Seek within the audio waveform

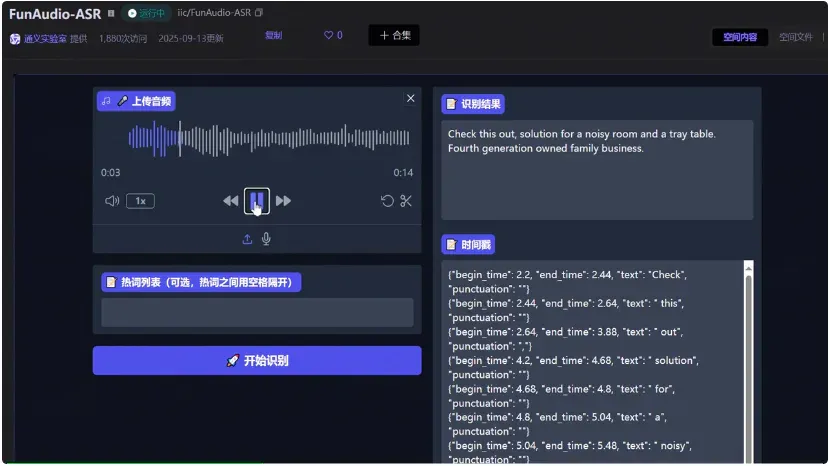(x=269, y=139)
